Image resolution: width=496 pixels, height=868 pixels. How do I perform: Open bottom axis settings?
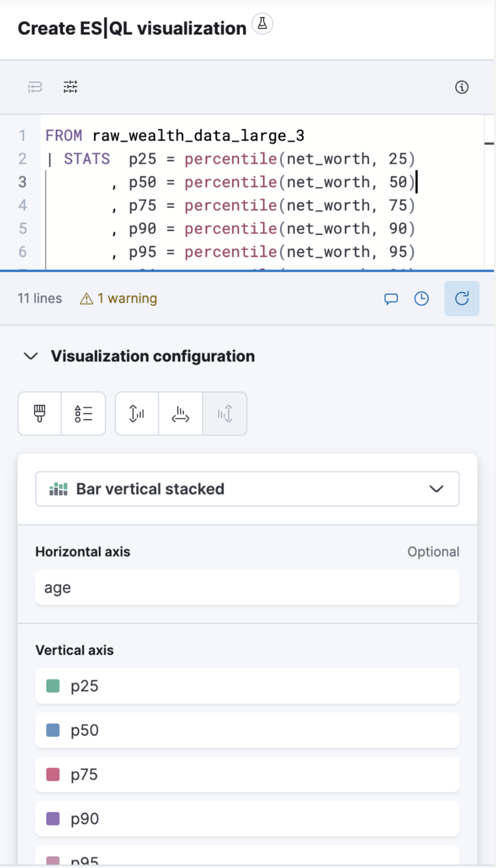click(x=180, y=414)
